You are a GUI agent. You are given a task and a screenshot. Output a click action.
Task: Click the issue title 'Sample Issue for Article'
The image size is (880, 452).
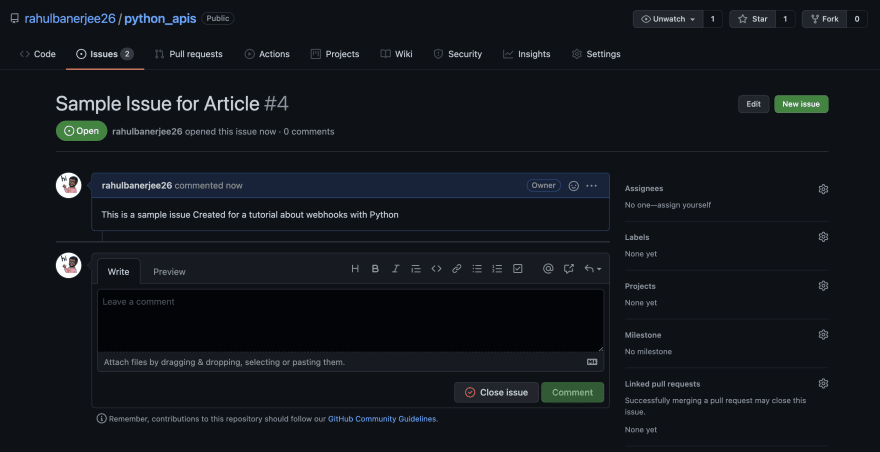(x=158, y=104)
